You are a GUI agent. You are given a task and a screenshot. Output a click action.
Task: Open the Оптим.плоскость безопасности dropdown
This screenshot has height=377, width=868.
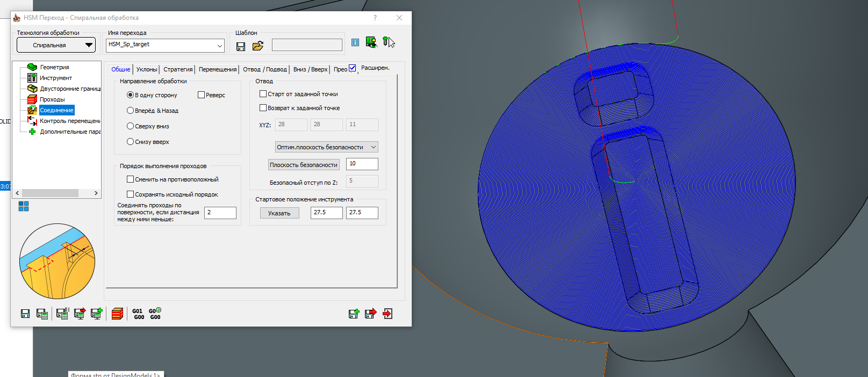click(x=326, y=147)
